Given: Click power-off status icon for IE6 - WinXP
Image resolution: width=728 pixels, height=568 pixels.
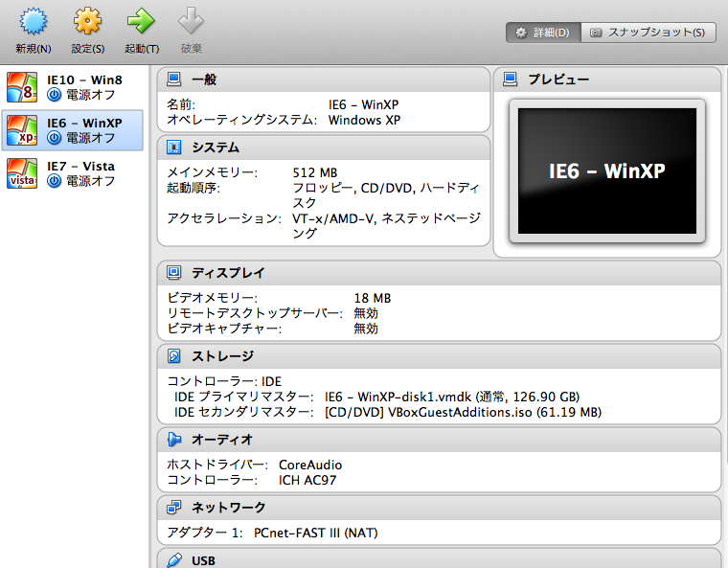Looking at the screenshot, I should tap(55, 138).
